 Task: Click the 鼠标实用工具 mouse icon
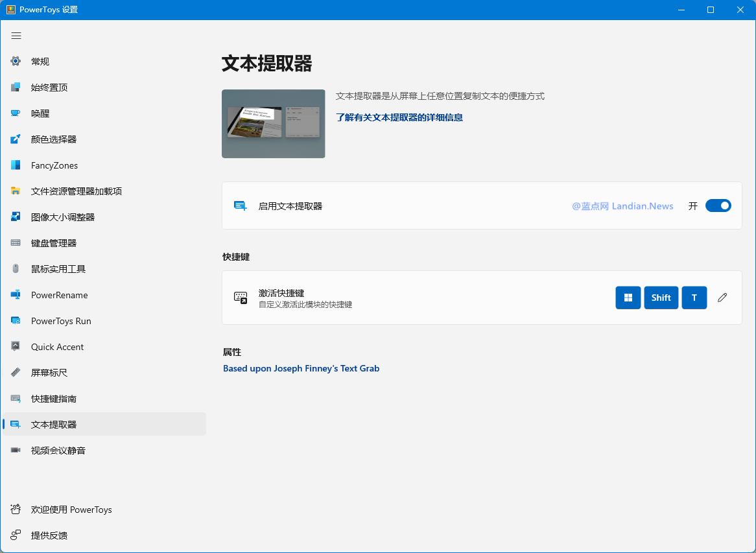(x=16, y=269)
